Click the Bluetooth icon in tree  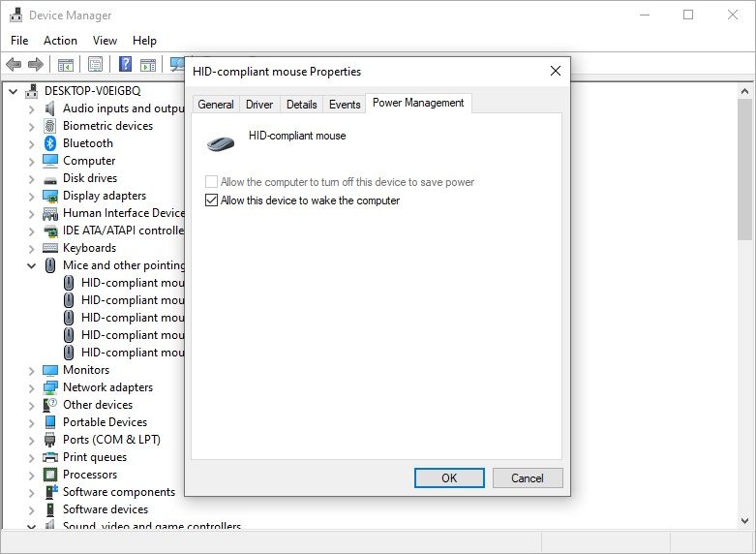point(50,142)
